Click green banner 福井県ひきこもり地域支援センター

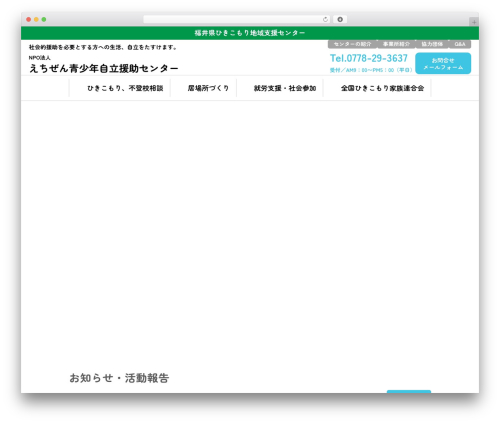pos(250,33)
